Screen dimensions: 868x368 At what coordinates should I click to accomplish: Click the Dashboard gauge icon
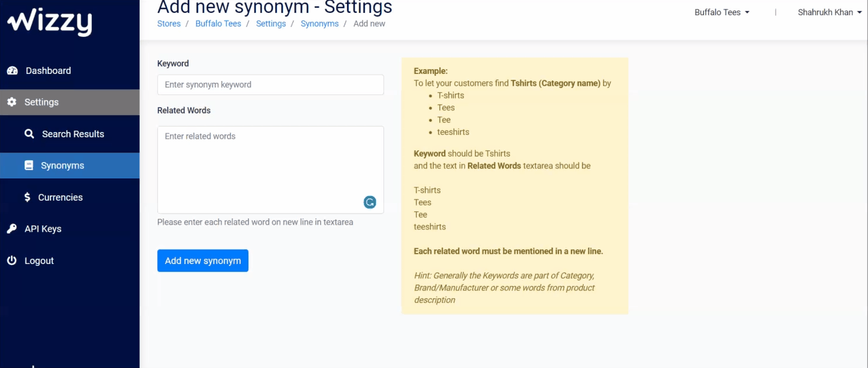click(12, 71)
